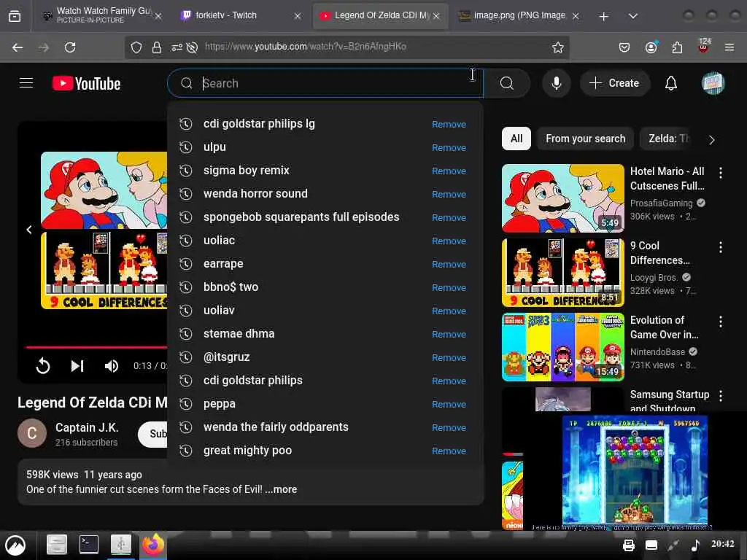Viewport: 747px width, 560px height.
Task: Open more options for 9 Cool Differences
Action: coord(720,247)
